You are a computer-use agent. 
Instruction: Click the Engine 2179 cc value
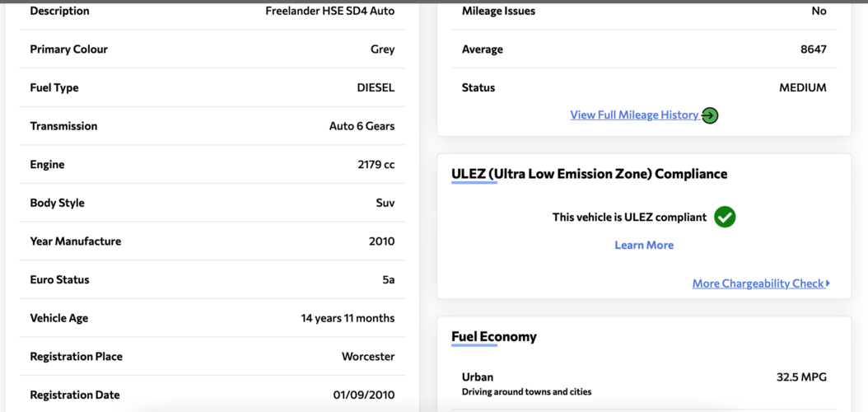[376, 165]
